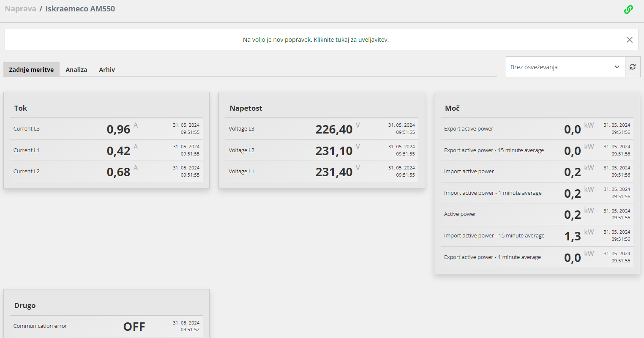Image resolution: width=644 pixels, height=338 pixels.
Task: Open the Arhiv tab
Action: click(x=107, y=70)
